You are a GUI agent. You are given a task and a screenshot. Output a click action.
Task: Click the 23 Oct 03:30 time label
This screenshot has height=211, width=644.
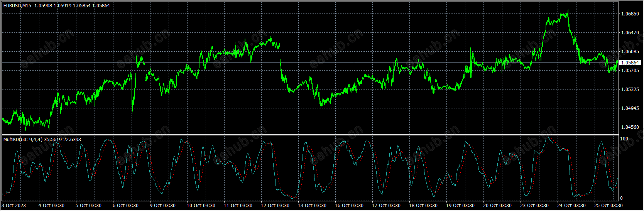pyautogui.click(x=534, y=206)
